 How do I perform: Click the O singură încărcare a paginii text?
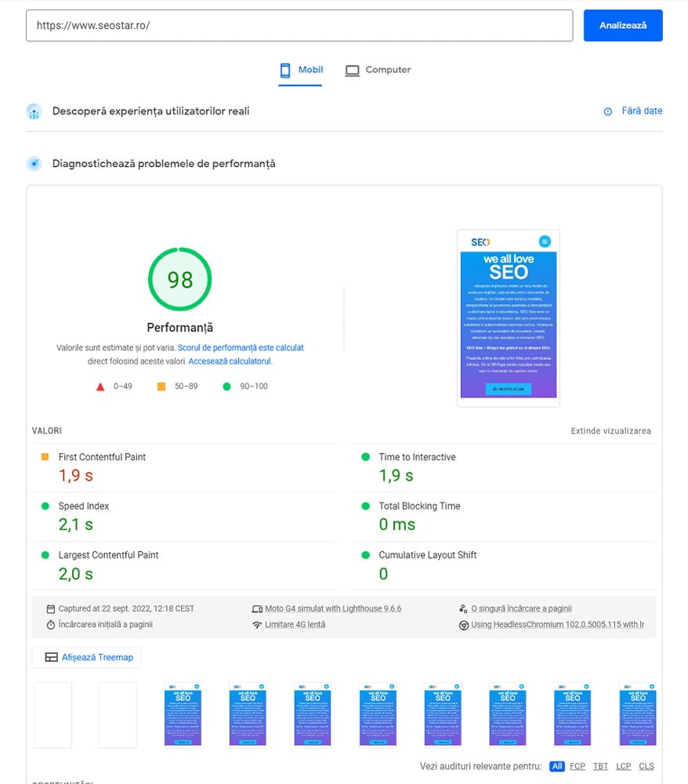522,608
